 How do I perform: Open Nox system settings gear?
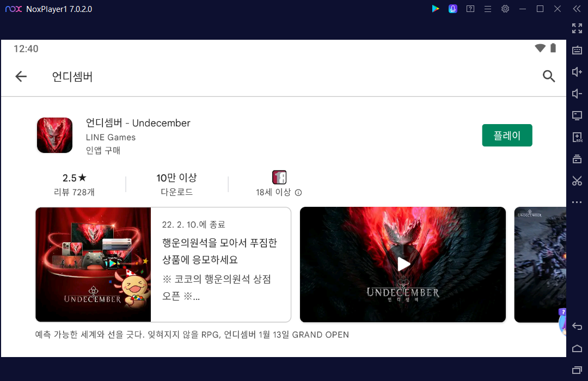point(505,9)
